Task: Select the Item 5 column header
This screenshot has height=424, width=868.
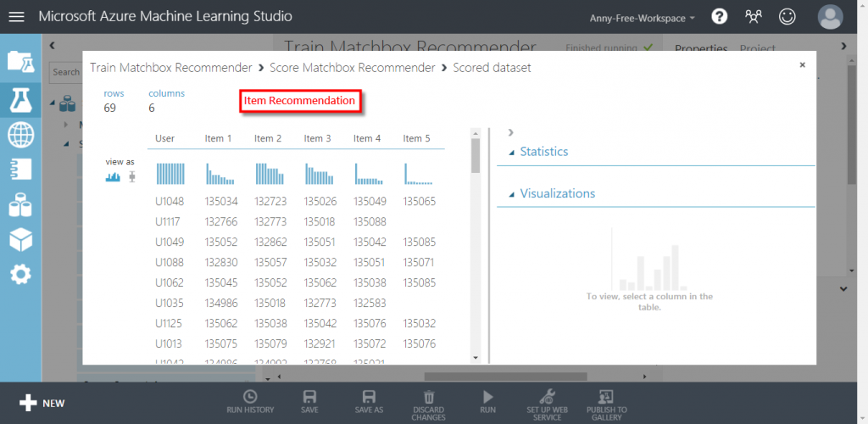Action: (x=416, y=138)
